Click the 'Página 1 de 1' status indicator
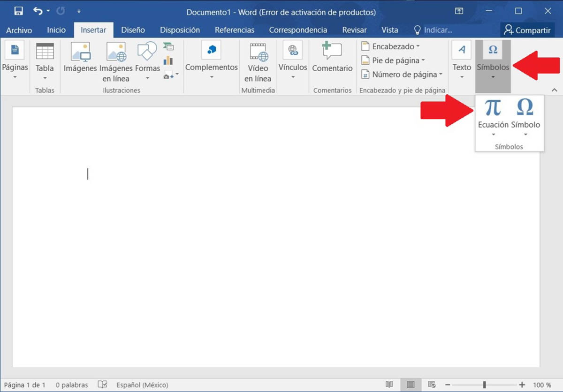The width and height of the screenshot is (563, 392). click(x=25, y=385)
